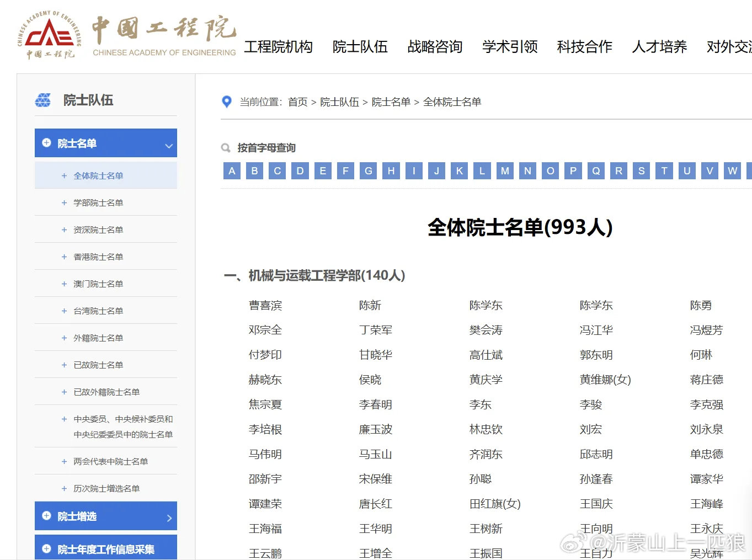The width and height of the screenshot is (752, 560).
Task: Click the name 谭家华 in the list
Action: [707, 479]
